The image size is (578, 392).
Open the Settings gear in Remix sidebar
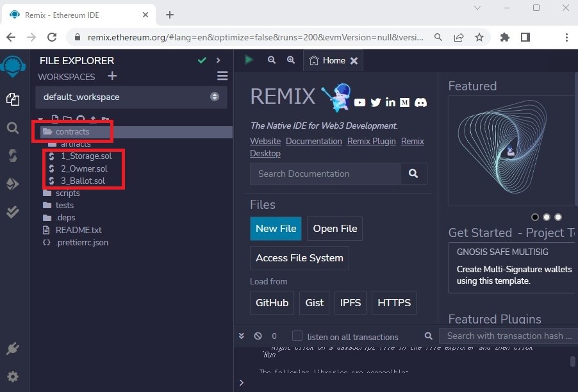coord(13,377)
